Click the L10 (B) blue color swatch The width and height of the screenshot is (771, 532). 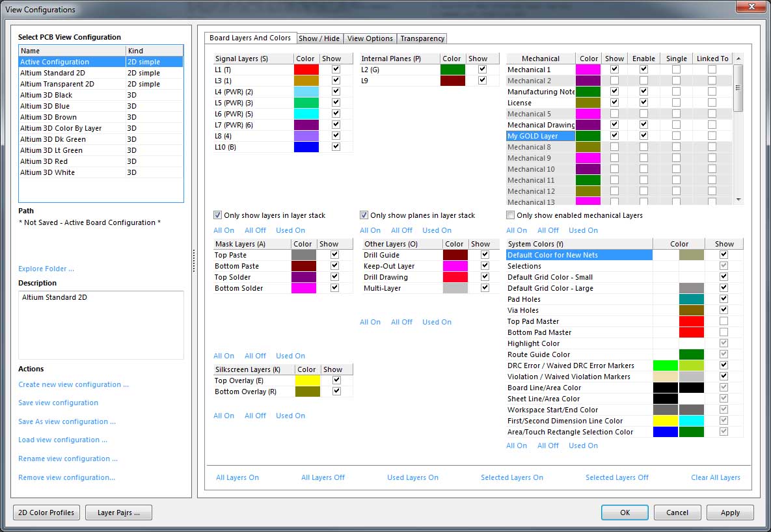point(306,147)
